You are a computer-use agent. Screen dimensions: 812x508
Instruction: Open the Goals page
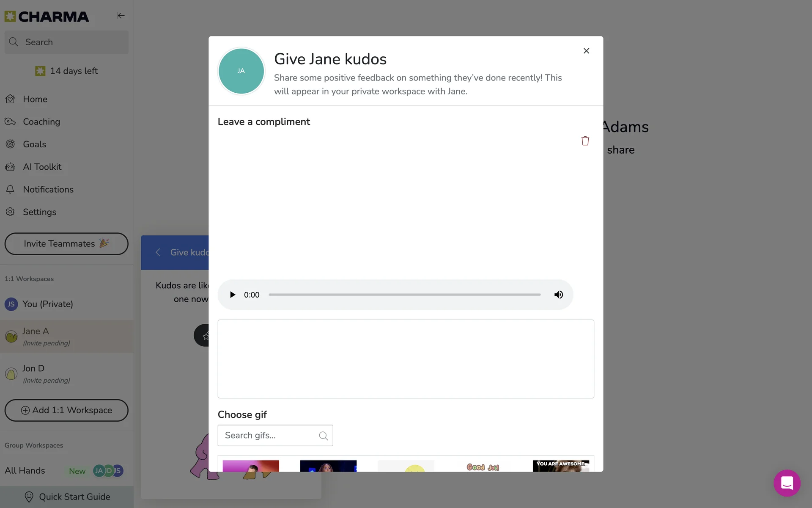pos(34,144)
